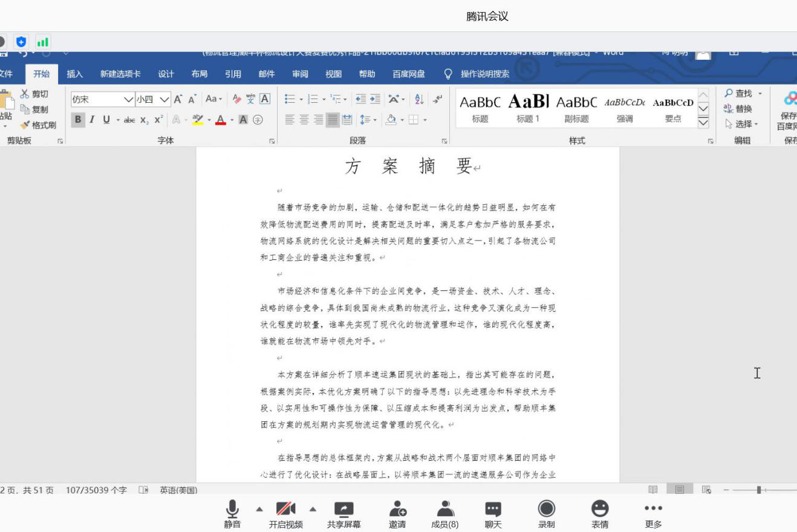Open the Tencent Meeting chat (聊天)
This screenshot has height=532, width=797.
[x=493, y=514]
